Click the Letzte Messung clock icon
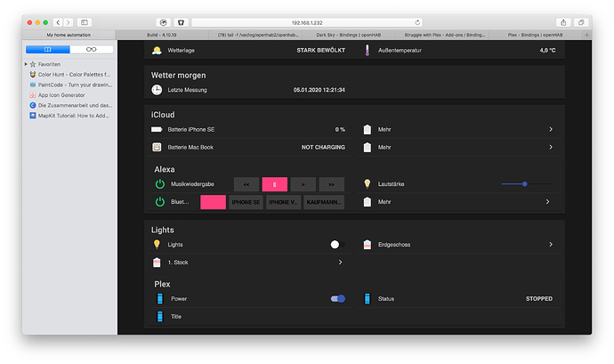Screen dimensions: 614x364 tap(157, 90)
